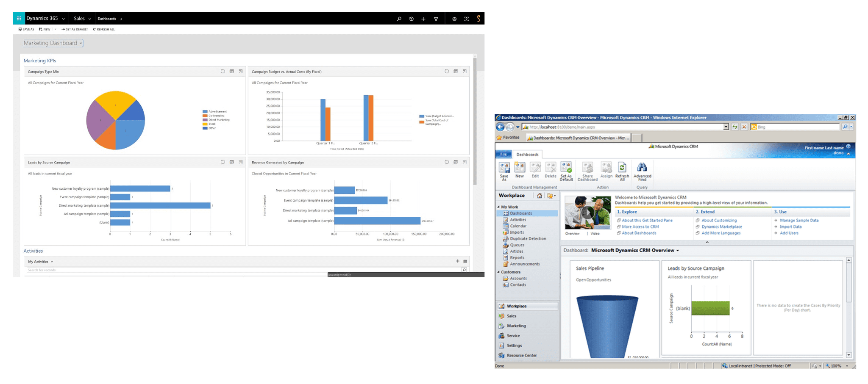Image resolution: width=868 pixels, height=384 pixels.
Task: Click IE refresh button beside address bar
Action: pos(735,127)
